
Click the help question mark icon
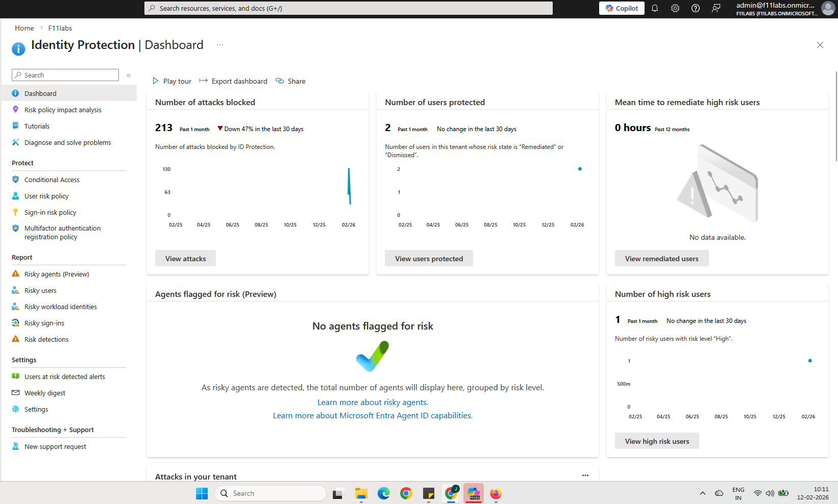[696, 8]
